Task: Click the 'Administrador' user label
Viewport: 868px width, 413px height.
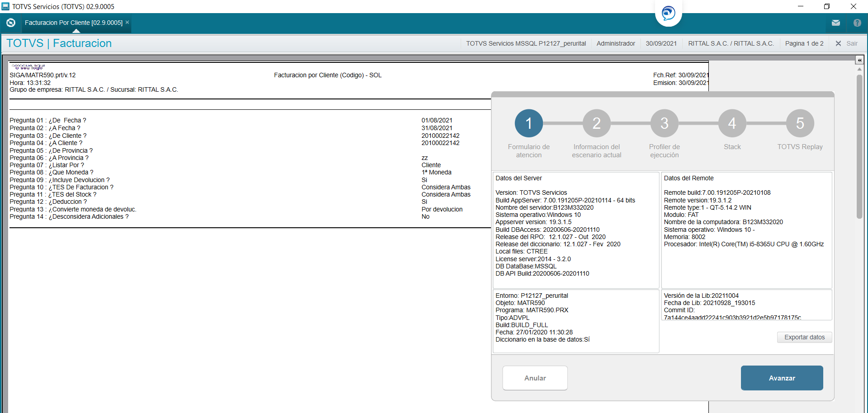Action: (616, 43)
